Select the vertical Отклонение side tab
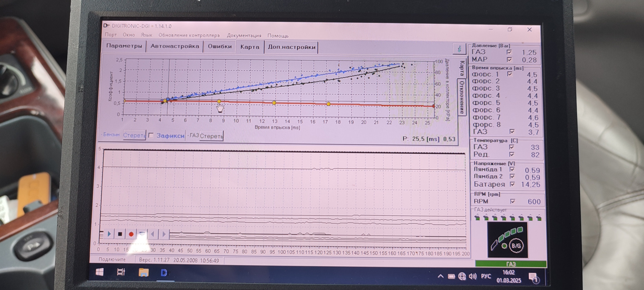Screen dimensions: 644x290 tap(462, 97)
